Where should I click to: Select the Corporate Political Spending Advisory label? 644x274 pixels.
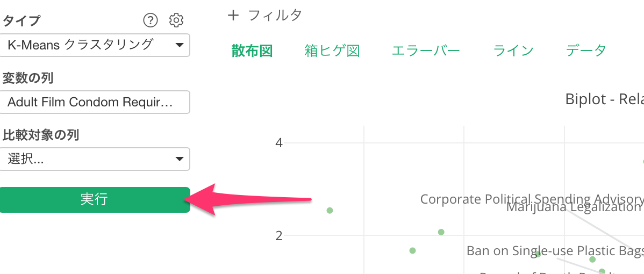point(532,199)
